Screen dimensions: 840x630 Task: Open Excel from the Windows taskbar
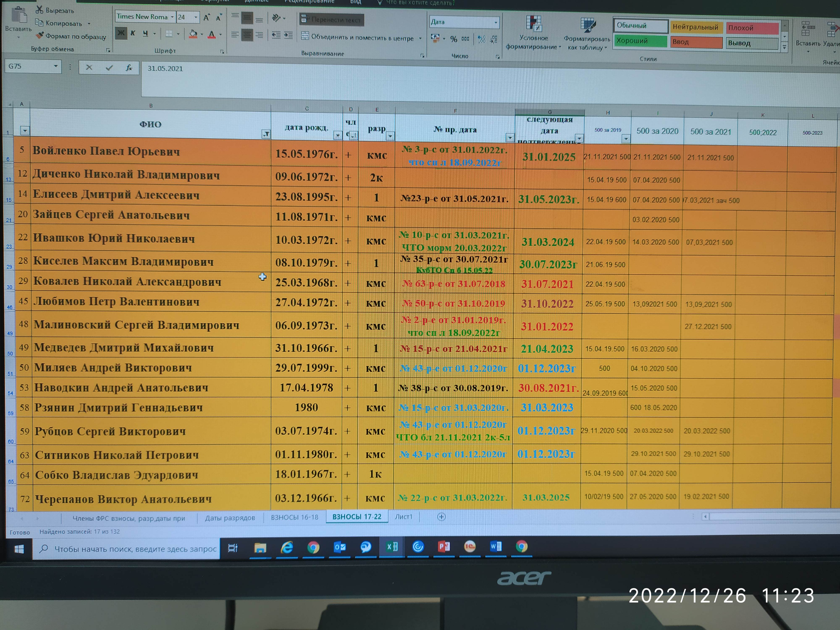pos(392,546)
